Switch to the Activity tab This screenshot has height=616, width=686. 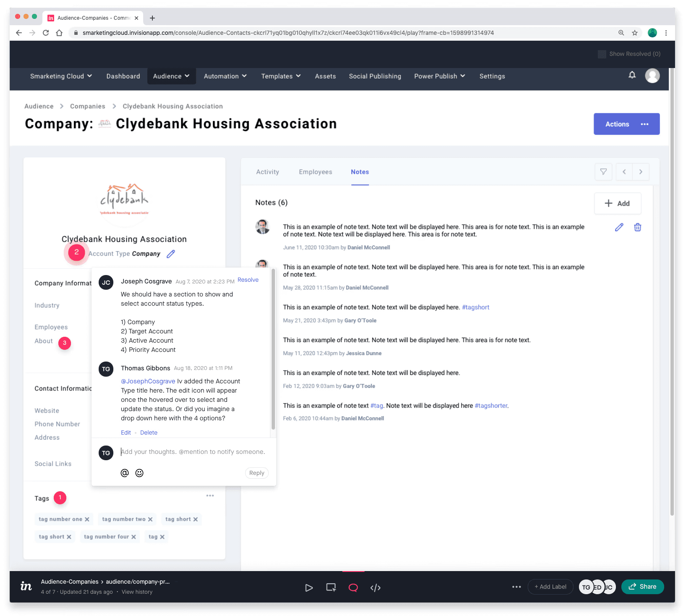[267, 172]
